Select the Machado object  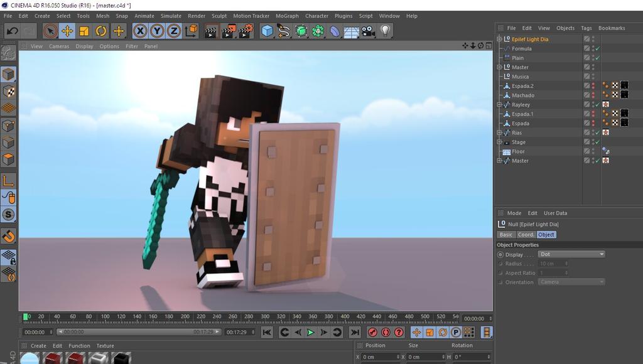pos(523,95)
